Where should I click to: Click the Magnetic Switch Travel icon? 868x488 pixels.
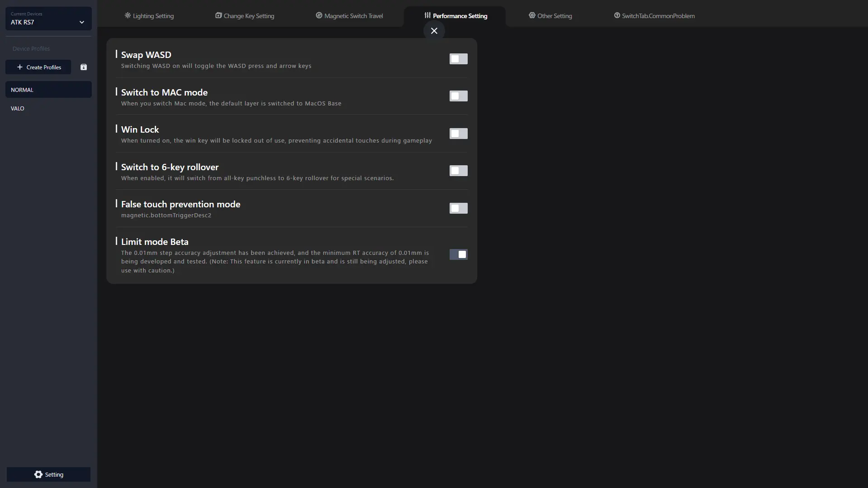click(319, 15)
